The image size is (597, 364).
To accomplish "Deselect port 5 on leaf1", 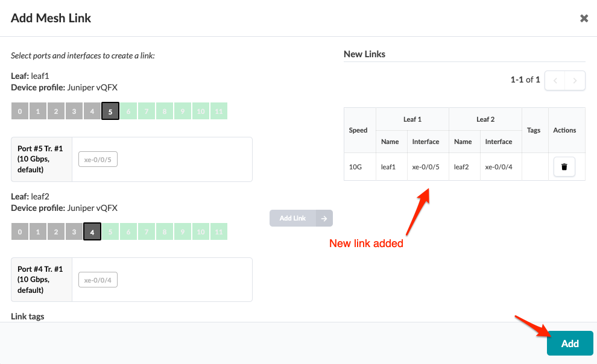I will tap(110, 111).
